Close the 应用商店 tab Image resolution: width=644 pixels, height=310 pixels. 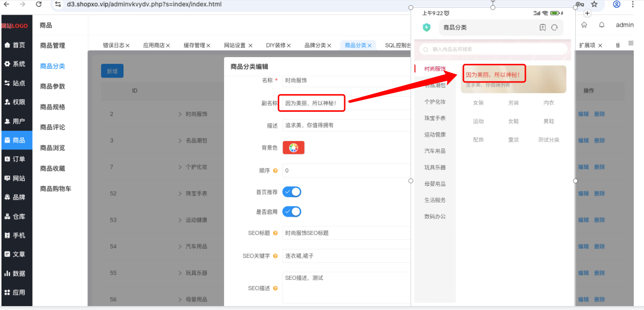click(x=168, y=45)
